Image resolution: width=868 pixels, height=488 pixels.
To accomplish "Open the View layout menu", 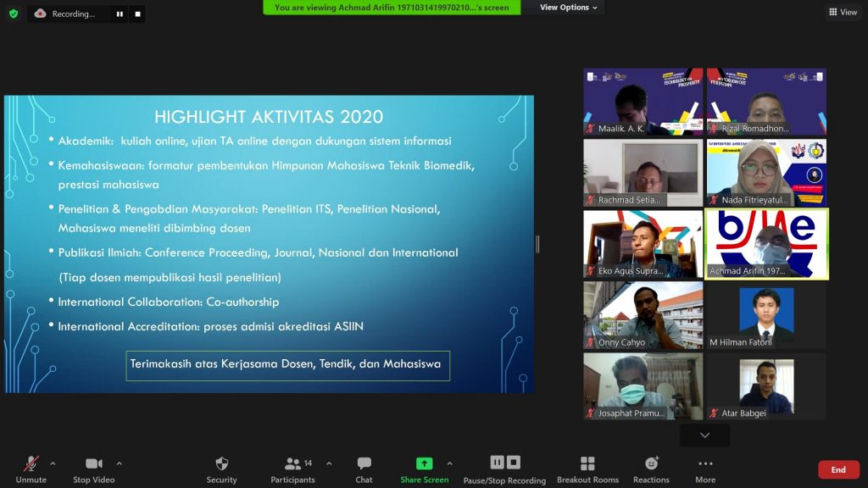I will tap(843, 12).
